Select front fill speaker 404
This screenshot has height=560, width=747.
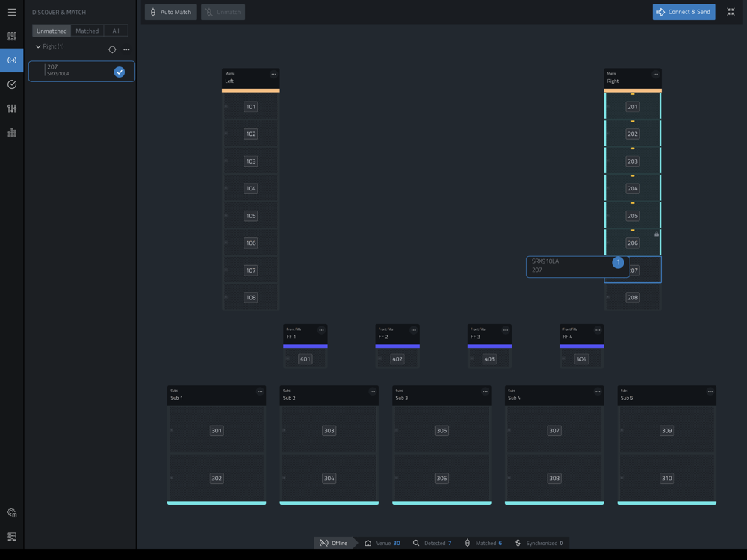[x=581, y=359]
